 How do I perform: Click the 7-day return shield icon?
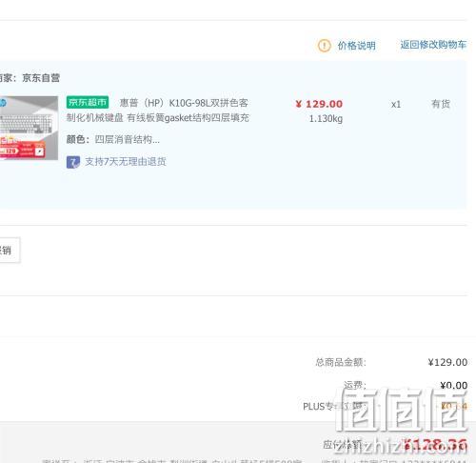click(73, 162)
